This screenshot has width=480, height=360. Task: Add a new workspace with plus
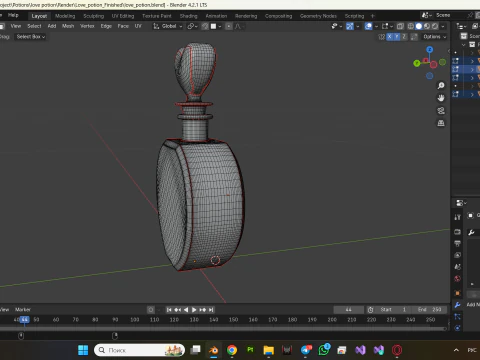tap(373, 16)
